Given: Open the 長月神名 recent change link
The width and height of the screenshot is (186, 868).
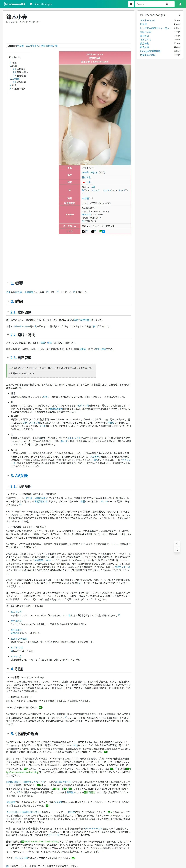Looking at the screenshot, I should point(144,43).
